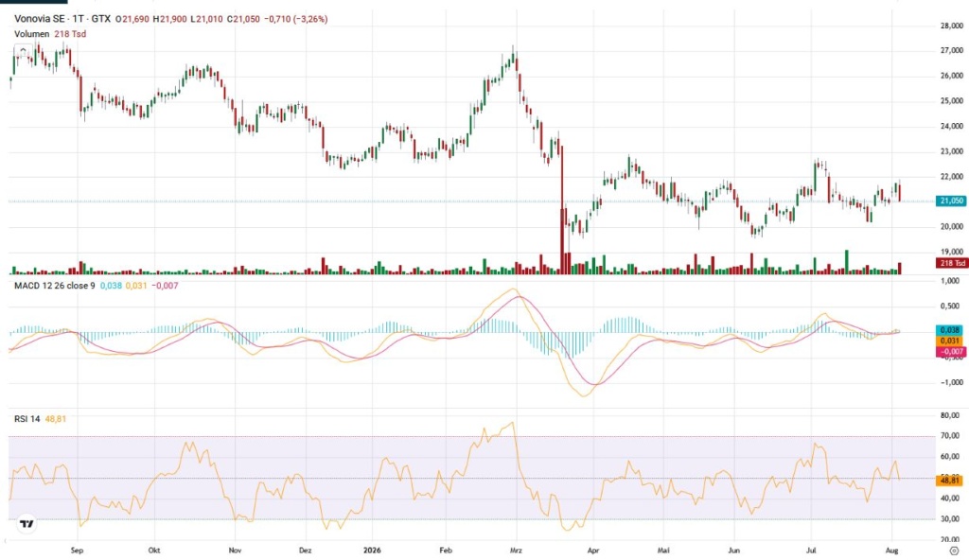Click the MACD legend value 0,031

point(136,286)
